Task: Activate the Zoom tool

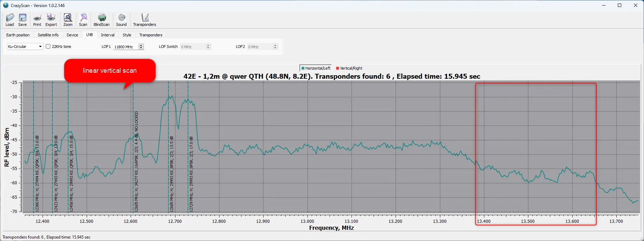Action: point(68,20)
